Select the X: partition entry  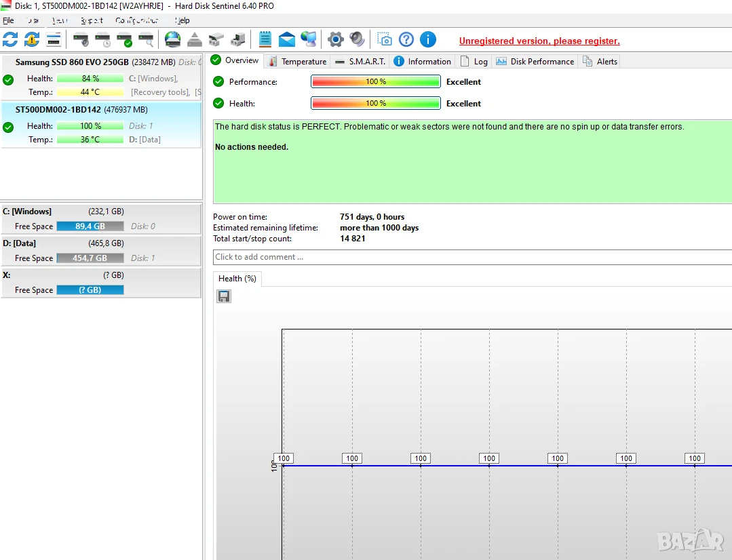click(101, 282)
